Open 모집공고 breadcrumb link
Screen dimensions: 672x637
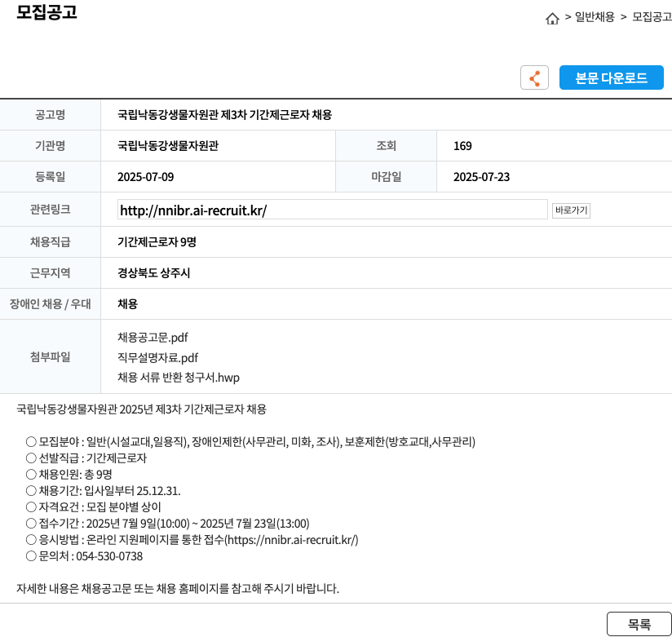652,17
